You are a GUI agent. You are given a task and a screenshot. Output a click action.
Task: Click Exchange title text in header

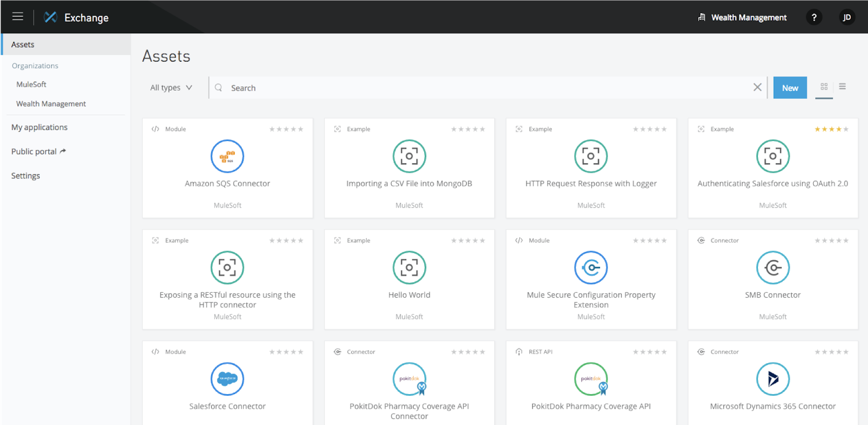pos(86,18)
